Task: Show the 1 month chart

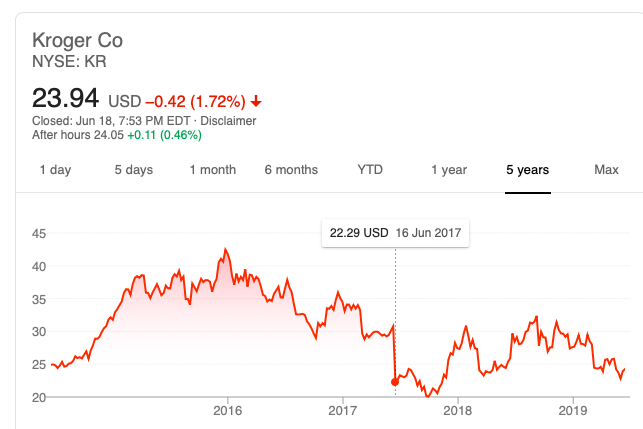Action: [x=212, y=170]
